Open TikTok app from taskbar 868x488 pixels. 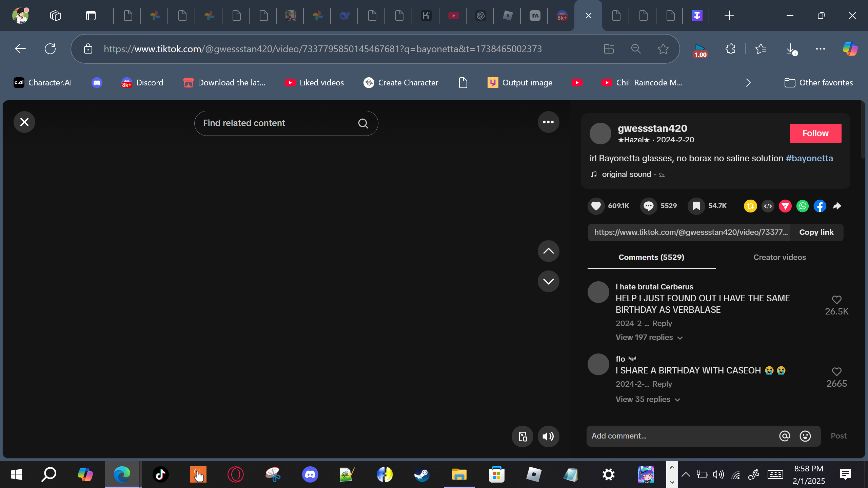point(160,474)
